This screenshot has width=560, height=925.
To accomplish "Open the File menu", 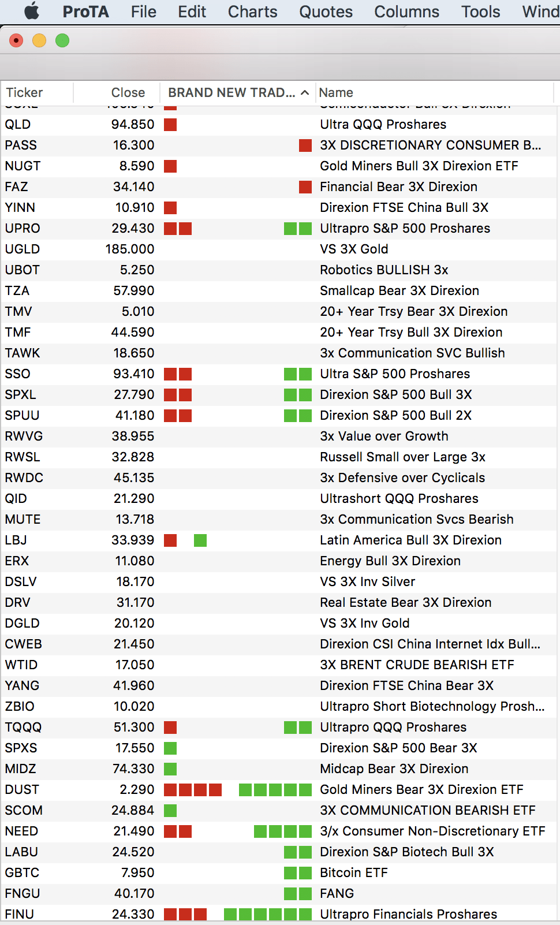I will click(143, 12).
